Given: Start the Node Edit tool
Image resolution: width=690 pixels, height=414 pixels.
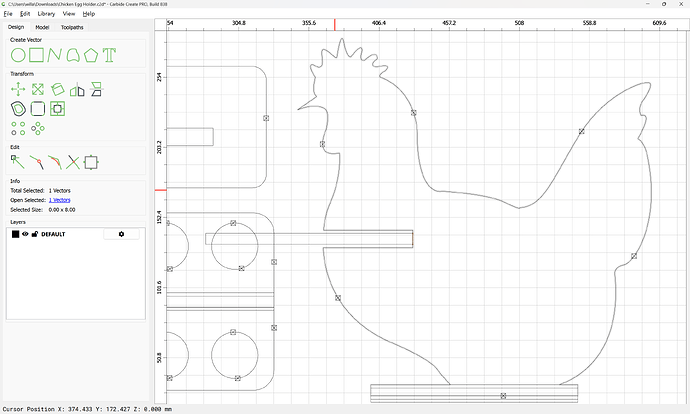Looking at the screenshot, I should (17, 161).
